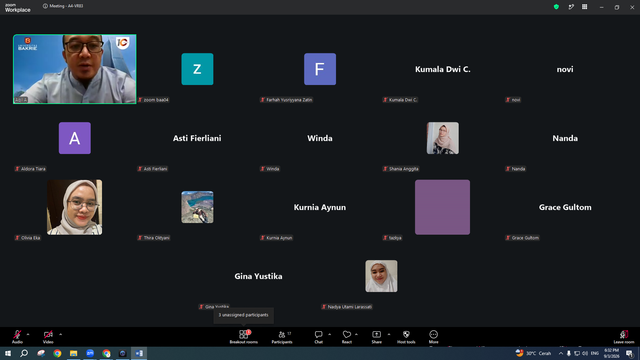Open the Participants list
Screen dimensions: 640x360
point(282,337)
